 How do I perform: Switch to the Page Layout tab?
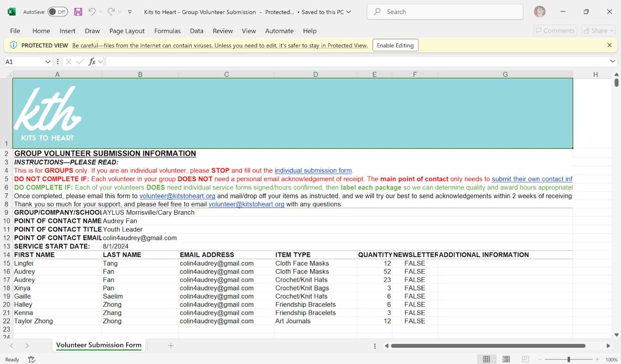pyautogui.click(x=127, y=31)
